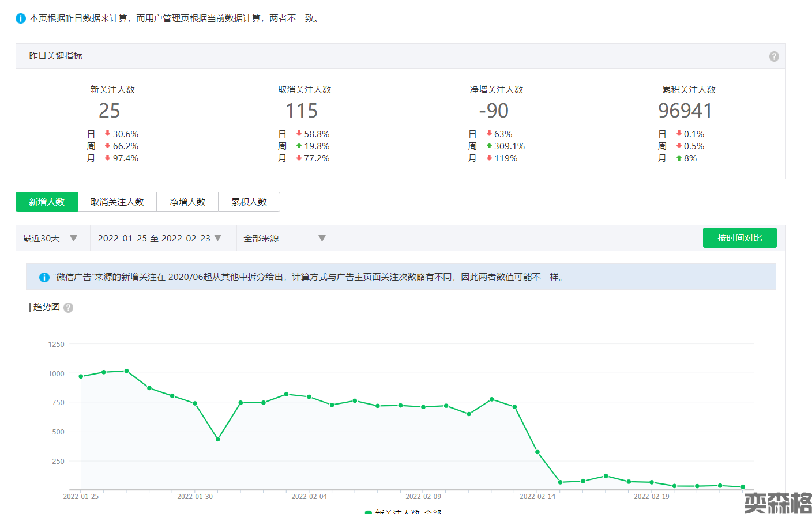This screenshot has width=812, height=514.
Task: Click info icon in the 微信广告 notice bar
Action: pyautogui.click(x=44, y=277)
